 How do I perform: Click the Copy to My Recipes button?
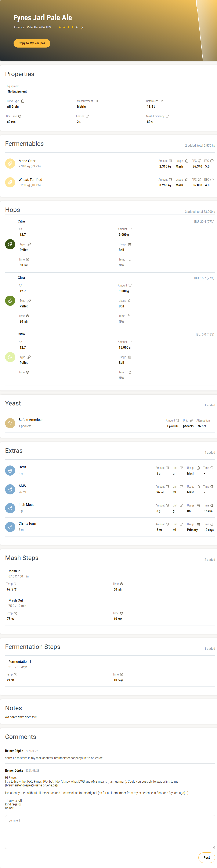32,44
